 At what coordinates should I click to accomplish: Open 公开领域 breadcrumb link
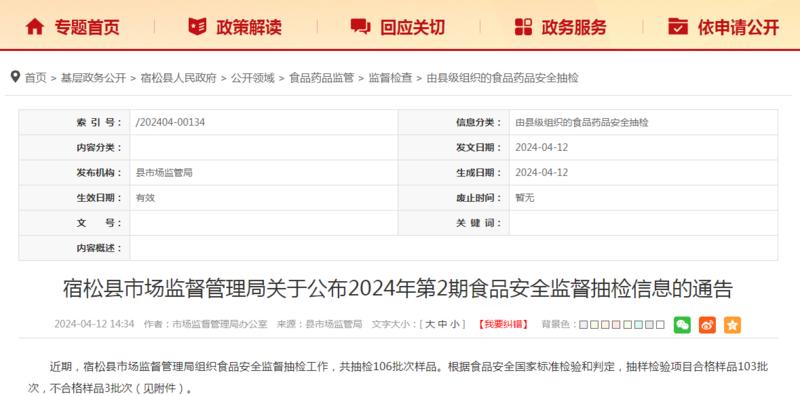[253, 78]
